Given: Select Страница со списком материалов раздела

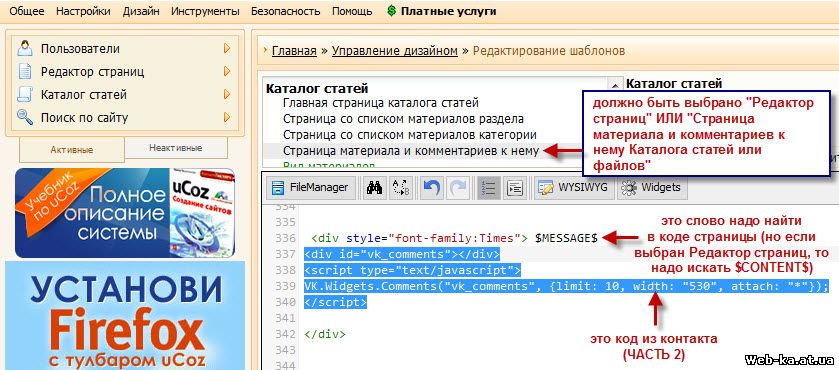Looking at the screenshot, I should pyautogui.click(x=403, y=119).
